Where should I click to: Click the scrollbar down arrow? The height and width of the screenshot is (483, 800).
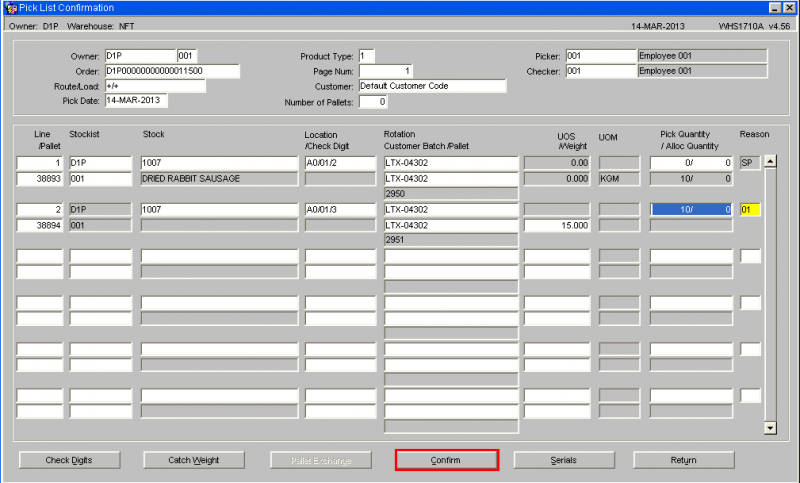tap(770, 428)
